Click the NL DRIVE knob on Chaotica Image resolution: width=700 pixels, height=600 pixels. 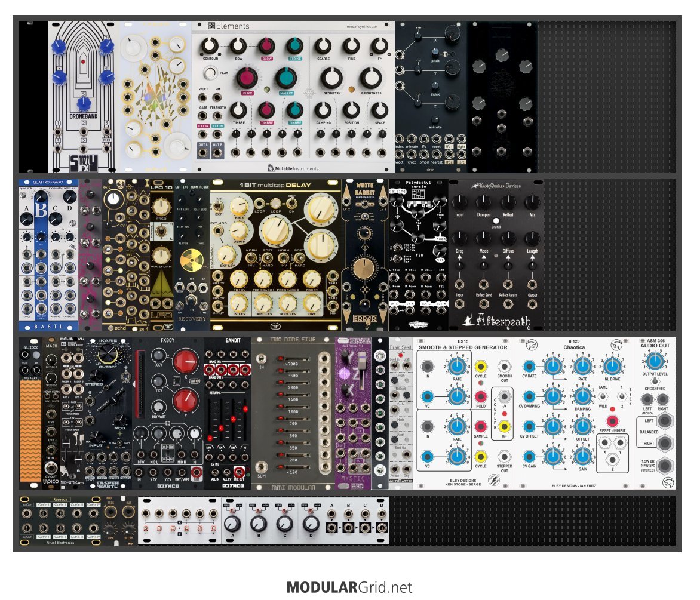click(612, 366)
